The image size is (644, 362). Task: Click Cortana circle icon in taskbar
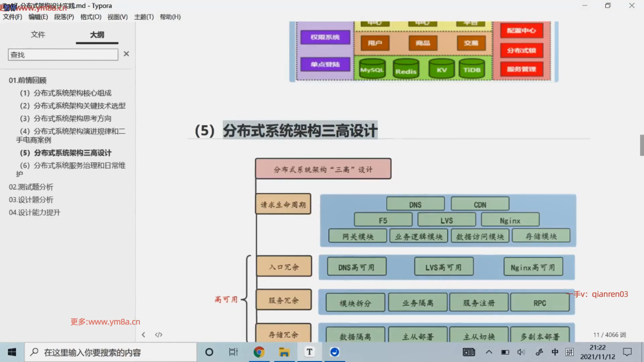pyautogui.click(x=209, y=352)
